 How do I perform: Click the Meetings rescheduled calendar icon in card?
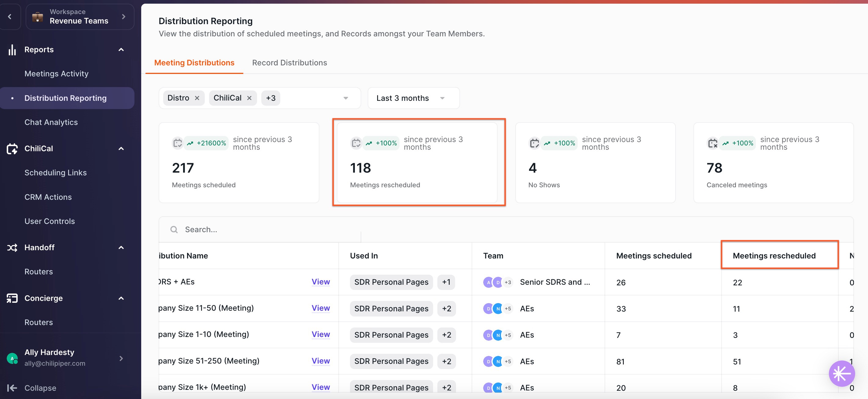click(356, 143)
